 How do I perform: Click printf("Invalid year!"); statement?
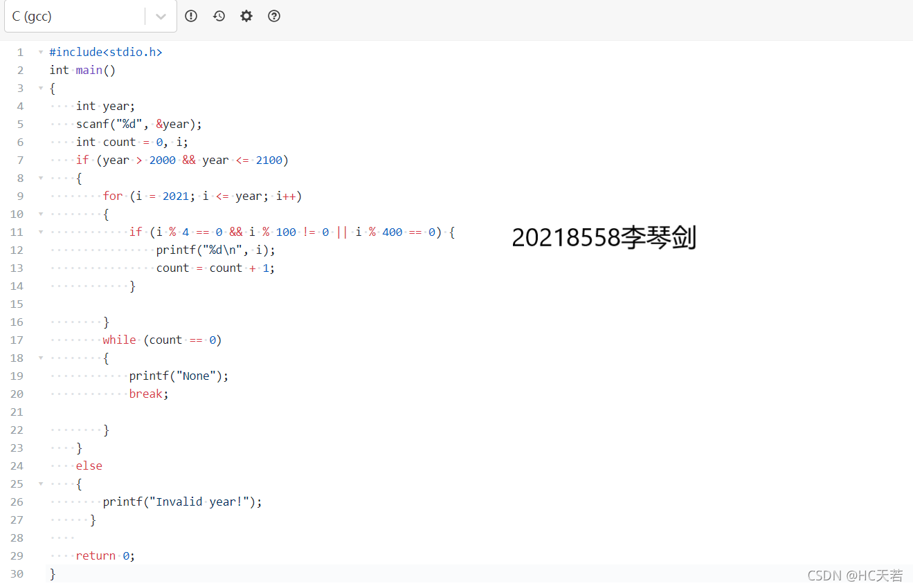[x=183, y=502]
